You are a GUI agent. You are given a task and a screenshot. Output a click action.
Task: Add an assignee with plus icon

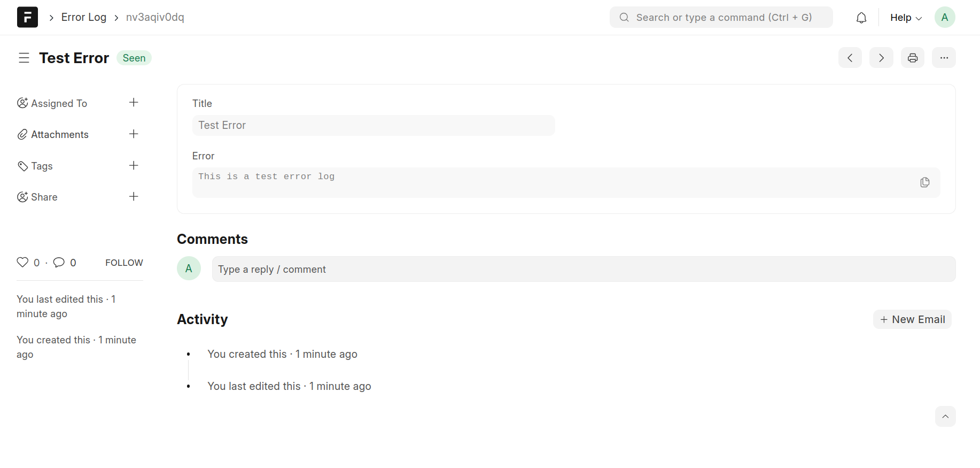(134, 103)
